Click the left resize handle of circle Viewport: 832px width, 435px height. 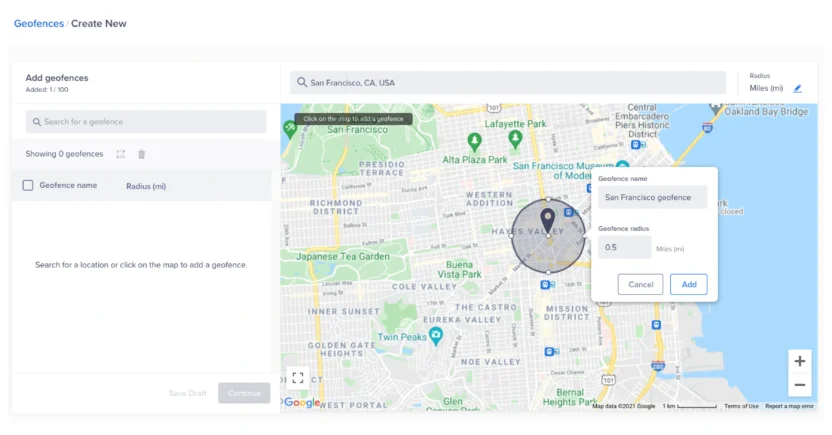point(512,236)
